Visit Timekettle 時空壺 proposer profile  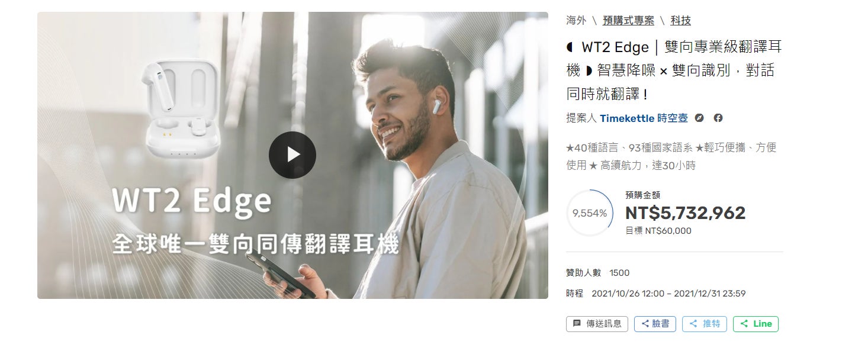[x=644, y=118]
